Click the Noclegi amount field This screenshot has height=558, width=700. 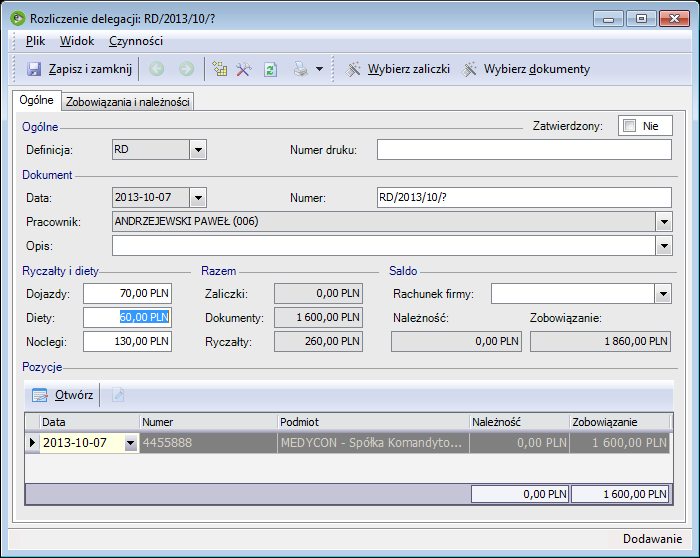127,341
